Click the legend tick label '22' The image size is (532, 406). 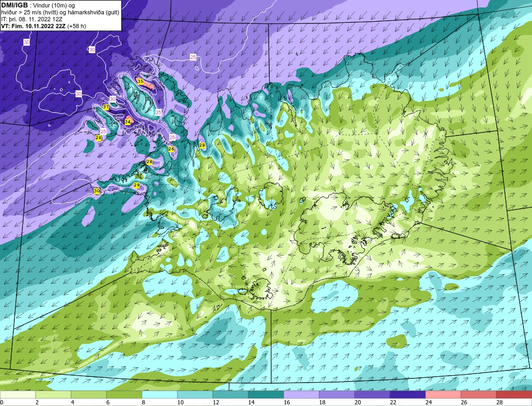click(x=393, y=402)
